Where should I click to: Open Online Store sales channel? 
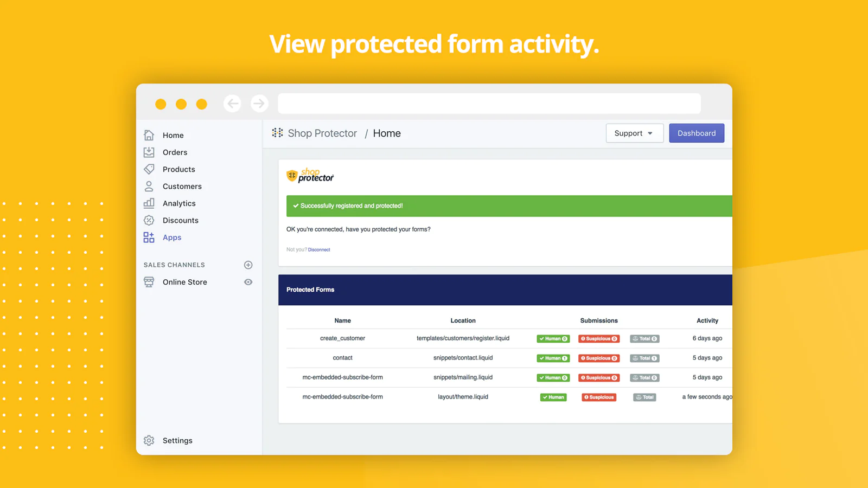click(185, 282)
